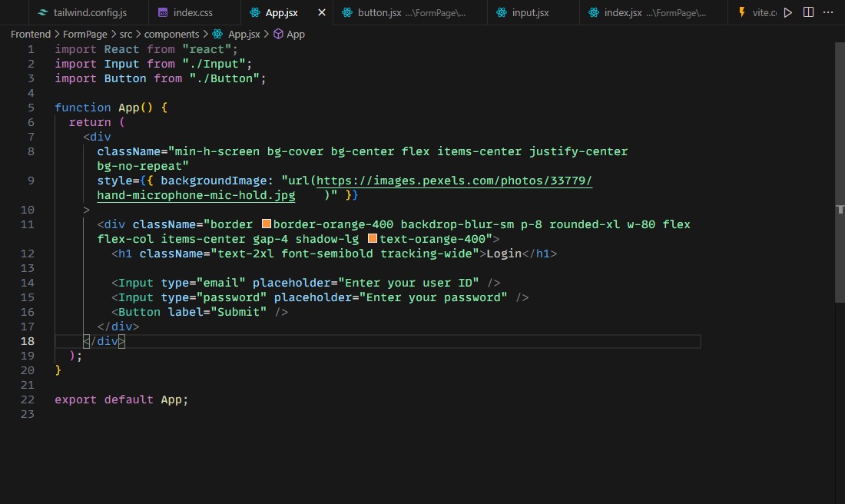This screenshot has width=845, height=504.
Task: Click the FormPage breadcrumb
Action: (85, 34)
